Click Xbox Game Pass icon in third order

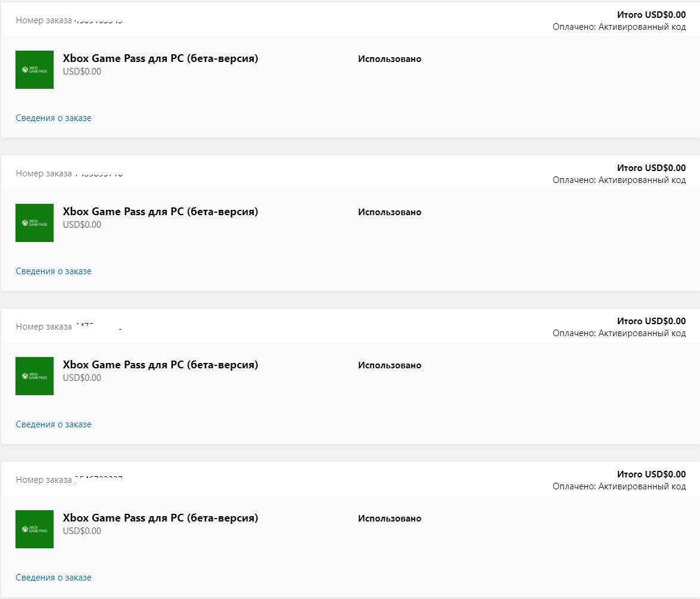[35, 376]
